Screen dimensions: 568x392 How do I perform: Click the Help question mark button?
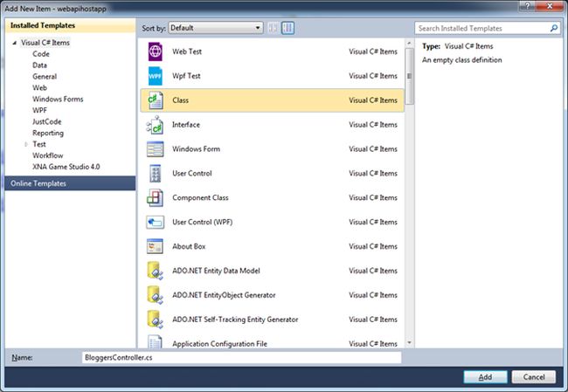(x=527, y=6)
